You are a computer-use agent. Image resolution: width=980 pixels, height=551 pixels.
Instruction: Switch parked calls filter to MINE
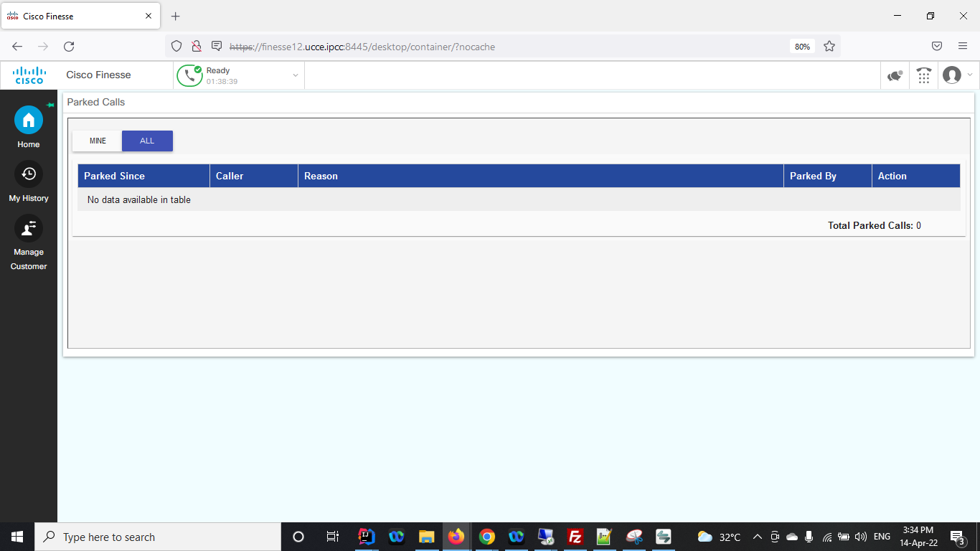point(98,141)
